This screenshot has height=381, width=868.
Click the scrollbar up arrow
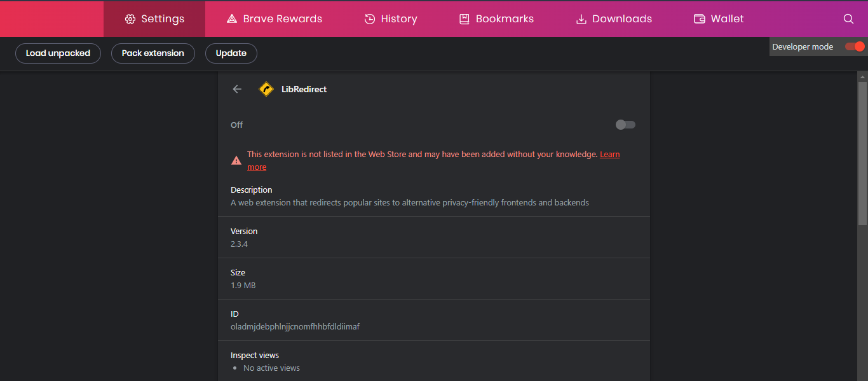tap(862, 76)
